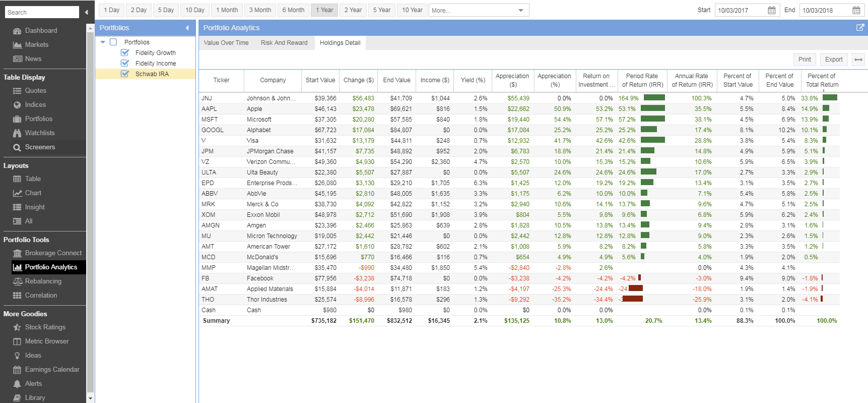This screenshot has width=868, height=403.
Task: Switch to Table layout
Action: [33, 179]
